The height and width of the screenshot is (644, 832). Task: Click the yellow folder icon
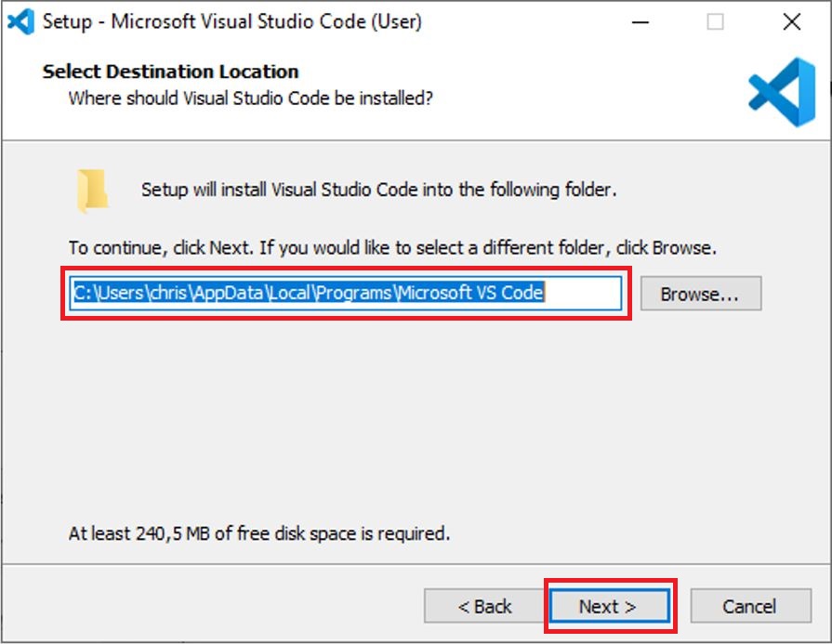(x=92, y=191)
